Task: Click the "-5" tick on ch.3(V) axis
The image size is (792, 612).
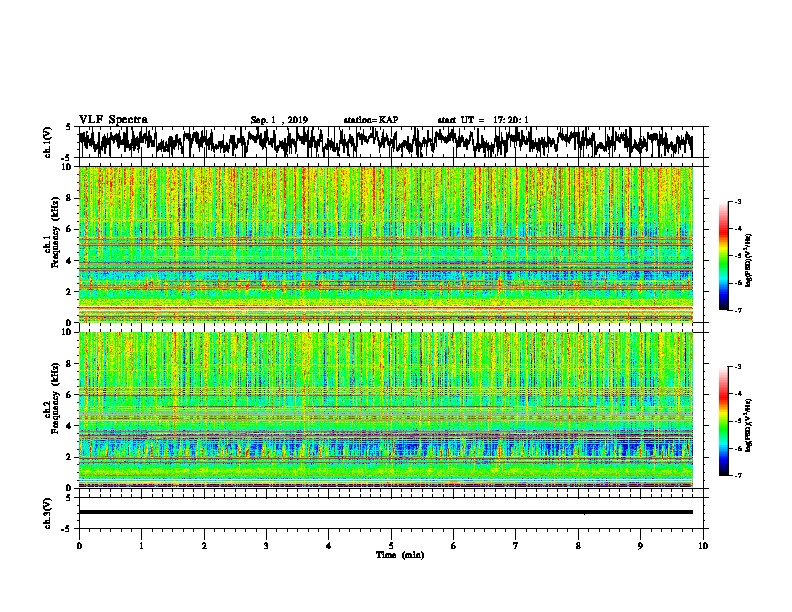Action: (x=67, y=529)
